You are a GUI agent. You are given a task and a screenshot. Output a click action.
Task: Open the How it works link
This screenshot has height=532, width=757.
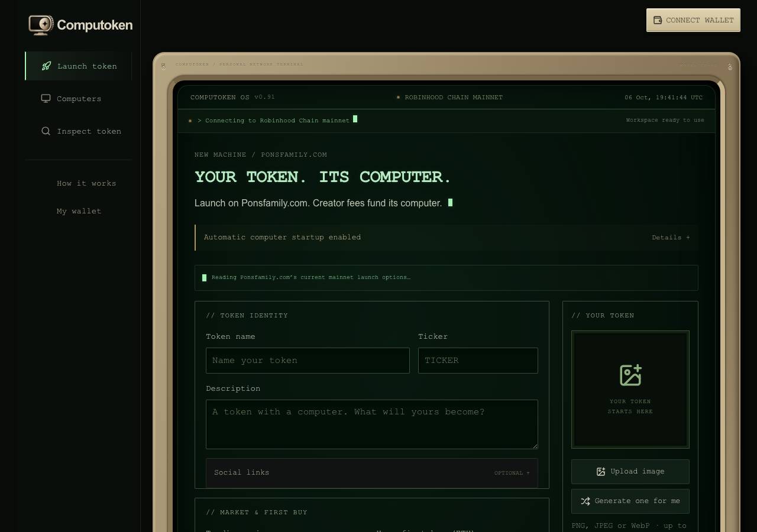tap(86, 183)
